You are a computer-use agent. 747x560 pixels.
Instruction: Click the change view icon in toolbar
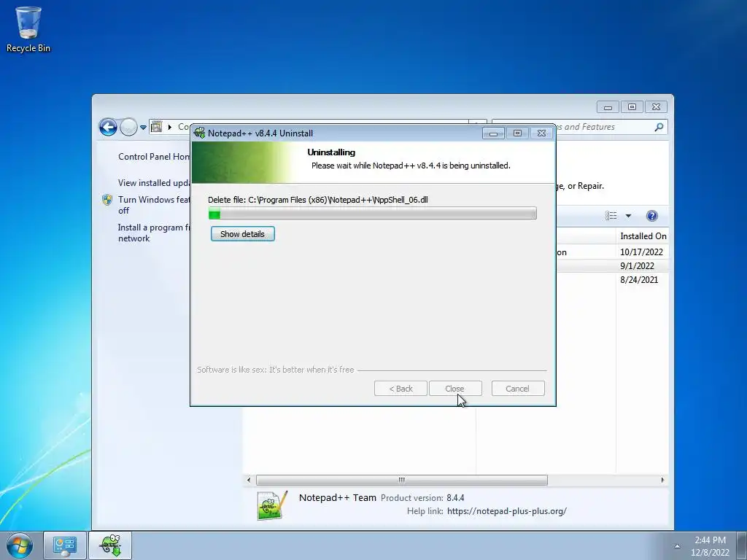click(x=611, y=216)
